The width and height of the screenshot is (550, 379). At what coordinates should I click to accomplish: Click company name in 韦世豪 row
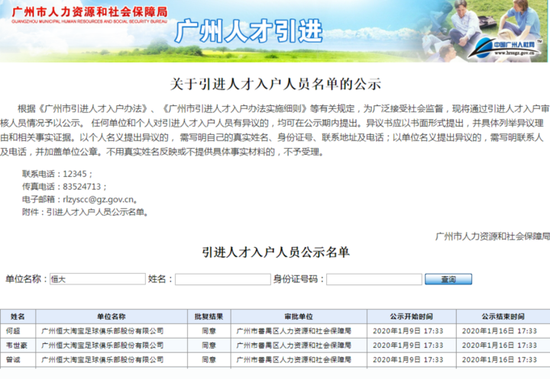[x=102, y=345]
